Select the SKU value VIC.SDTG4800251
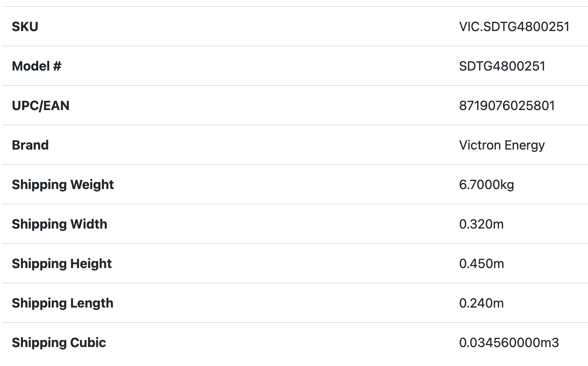Image resolution: width=588 pixels, height=366 pixels. pyautogui.click(x=514, y=27)
